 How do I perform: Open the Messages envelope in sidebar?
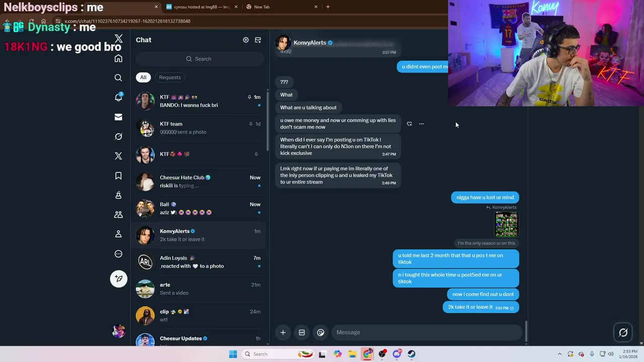click(x=118, y=117)
